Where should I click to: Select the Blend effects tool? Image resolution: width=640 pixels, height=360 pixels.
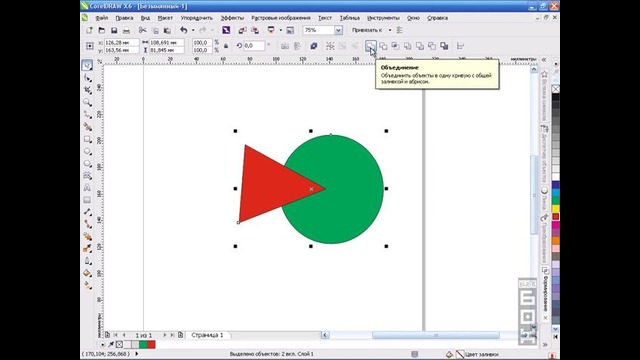(87, 236)
